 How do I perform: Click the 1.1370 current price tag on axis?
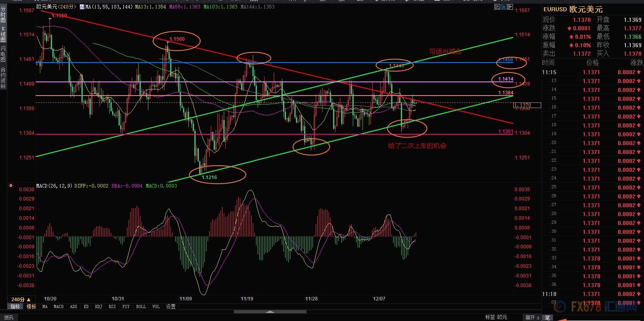coord(527,105)
